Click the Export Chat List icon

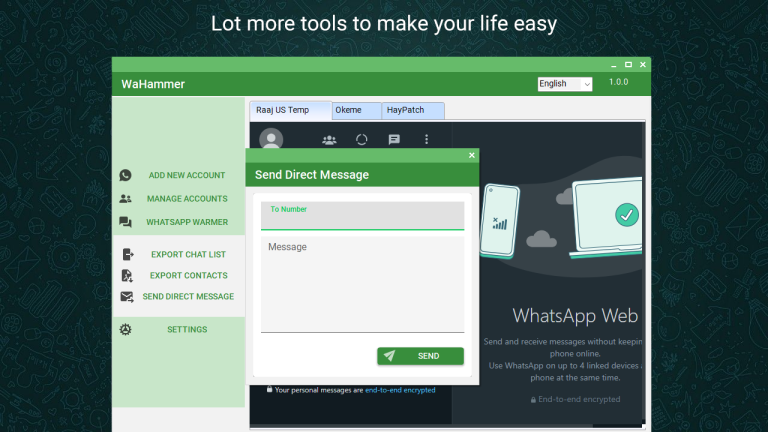point(127,254)
